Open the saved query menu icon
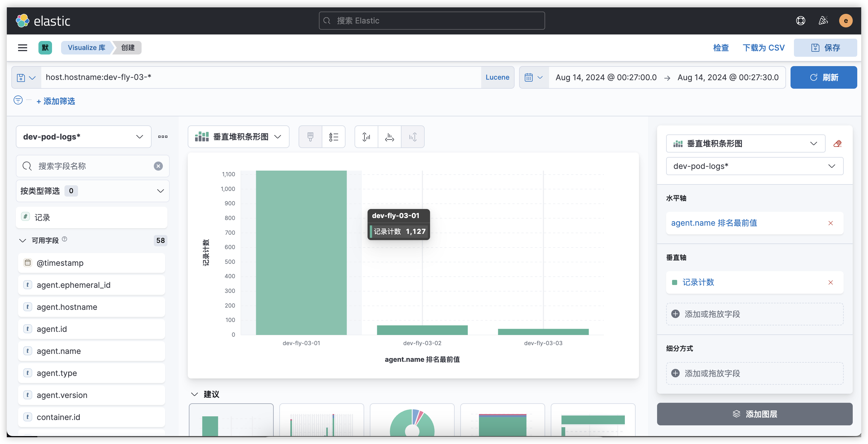The height and width of the screenshot is (444, 868). click(x=26, y=77)
